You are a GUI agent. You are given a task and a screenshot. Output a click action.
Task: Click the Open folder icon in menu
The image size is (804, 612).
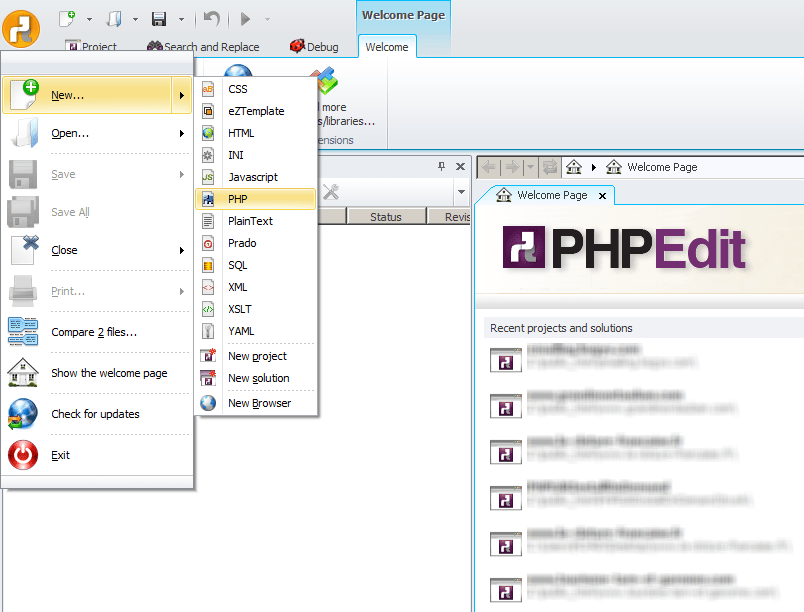tap(25, 132)
